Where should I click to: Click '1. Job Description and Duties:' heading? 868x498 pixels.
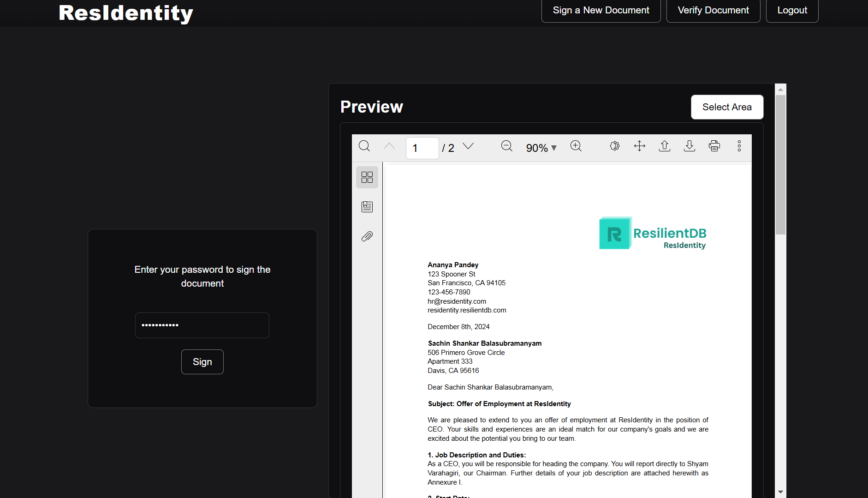477,455
